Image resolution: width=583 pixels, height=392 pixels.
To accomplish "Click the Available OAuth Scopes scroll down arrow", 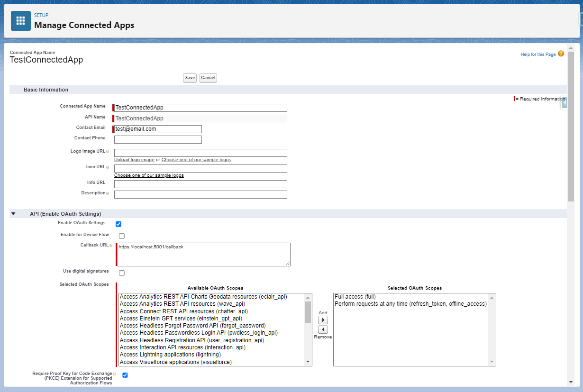I will tap(308, 362).
